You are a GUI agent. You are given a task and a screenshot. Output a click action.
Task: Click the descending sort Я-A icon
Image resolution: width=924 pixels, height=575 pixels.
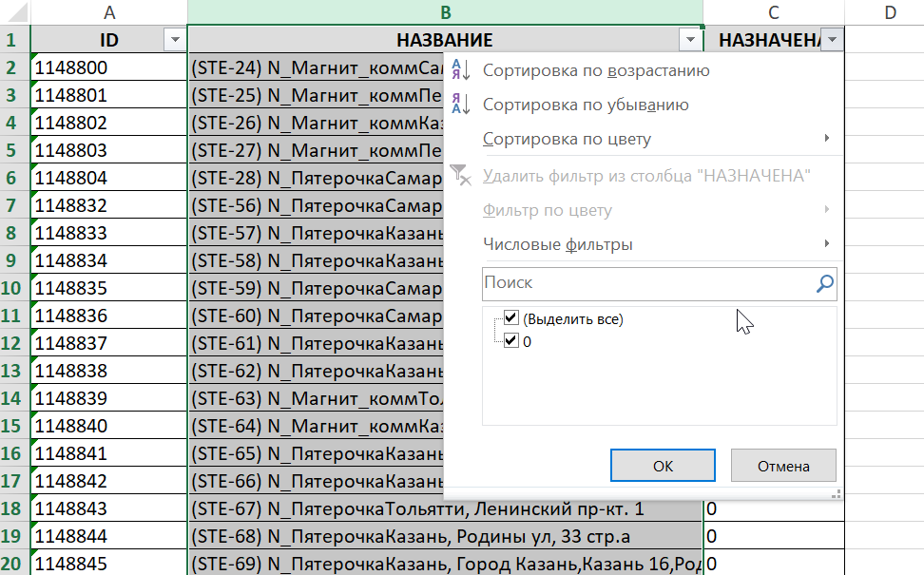[x=460, y=105]
